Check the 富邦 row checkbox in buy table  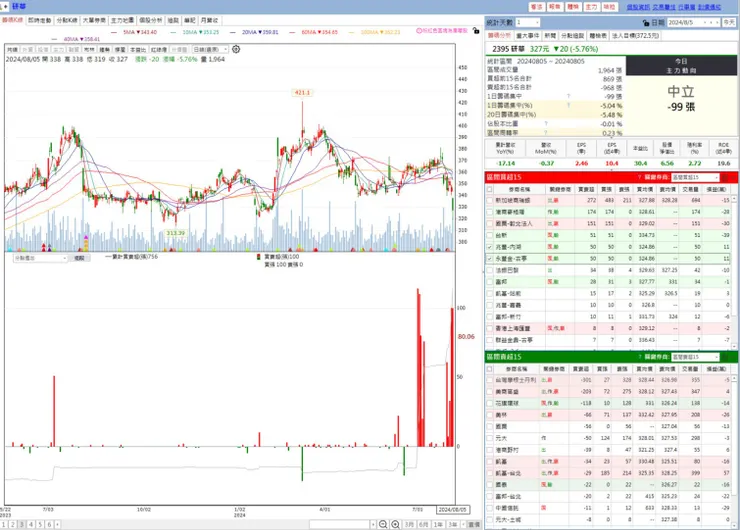pyautogui.click(x=490, y=282)
